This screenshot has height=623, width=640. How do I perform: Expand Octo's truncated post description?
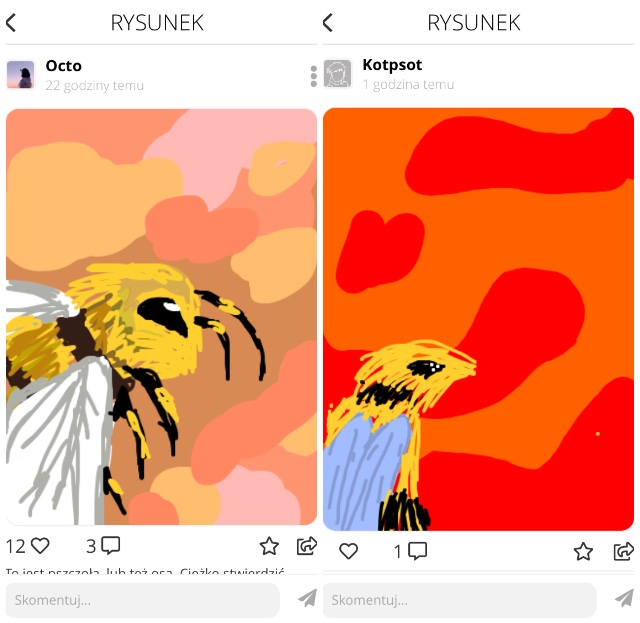point(145,571)
